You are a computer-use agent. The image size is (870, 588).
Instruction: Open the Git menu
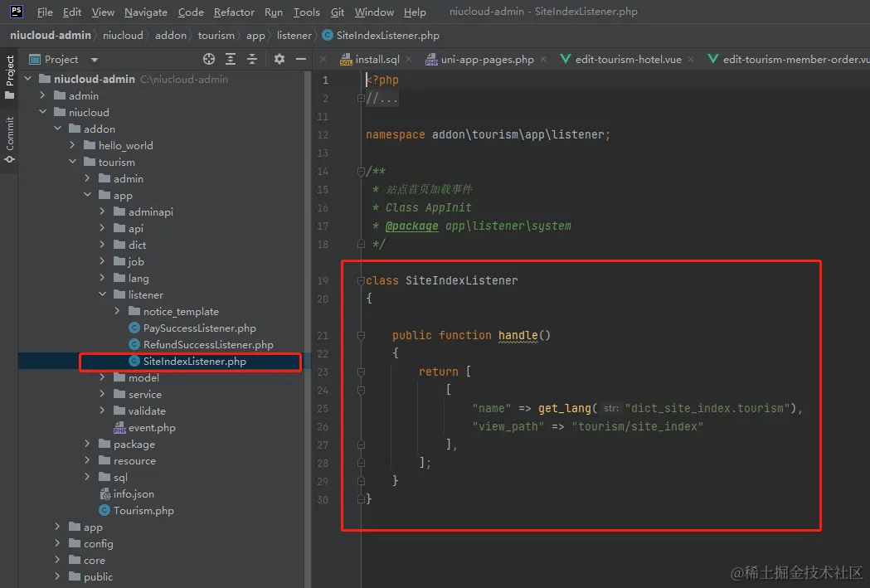click(338, 12)
